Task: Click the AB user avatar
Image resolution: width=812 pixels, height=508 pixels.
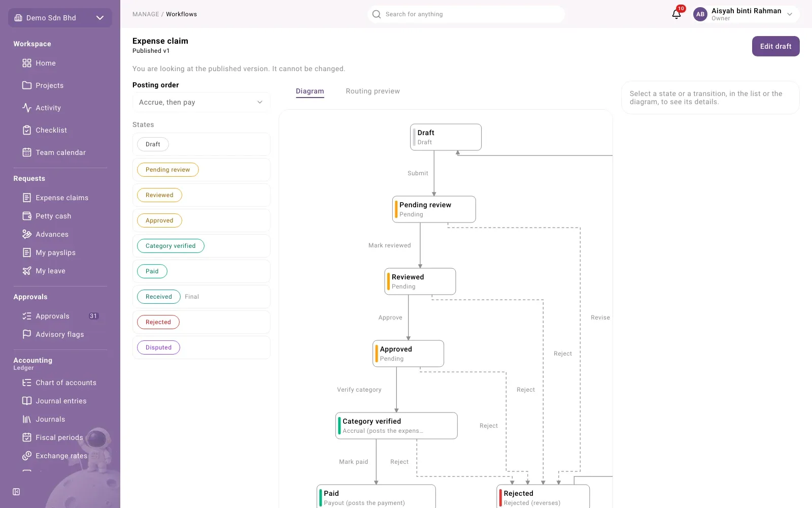Action: [700, 14]
